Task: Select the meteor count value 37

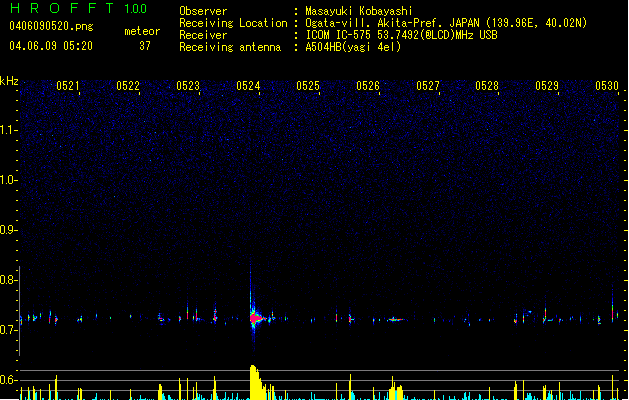Action: point(145,46)
